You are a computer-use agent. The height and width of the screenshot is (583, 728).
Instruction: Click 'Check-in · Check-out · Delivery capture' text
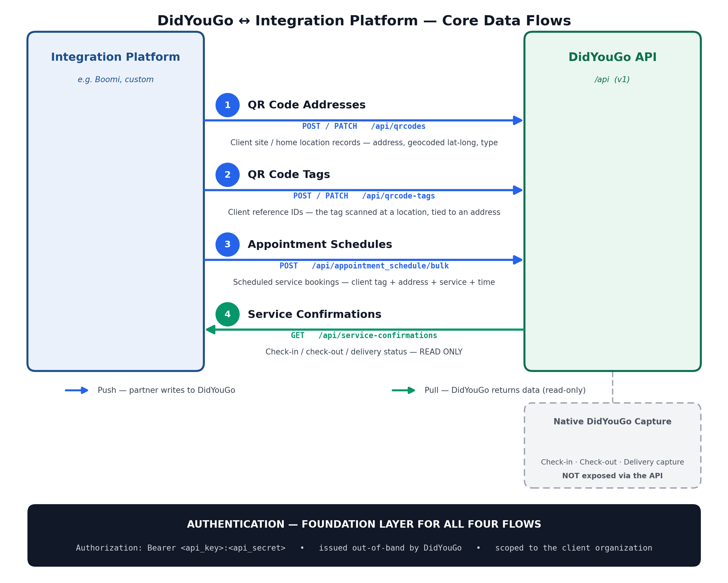612,462
